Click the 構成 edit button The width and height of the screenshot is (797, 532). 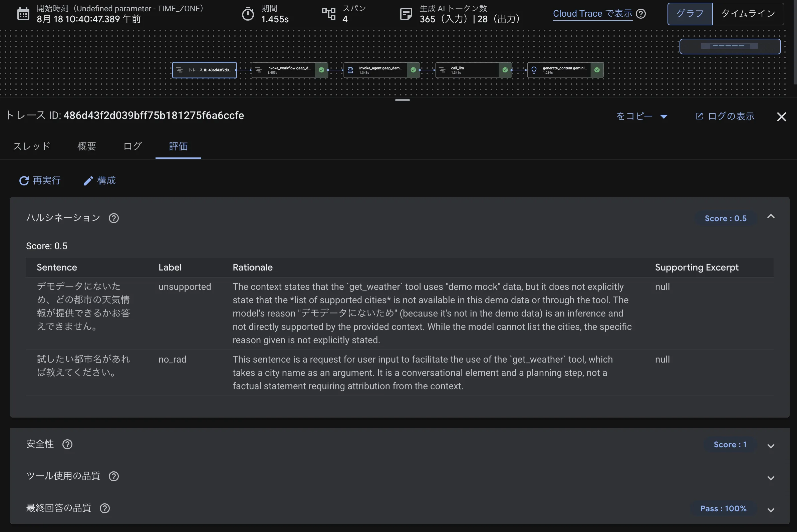[x=99, y=180]
